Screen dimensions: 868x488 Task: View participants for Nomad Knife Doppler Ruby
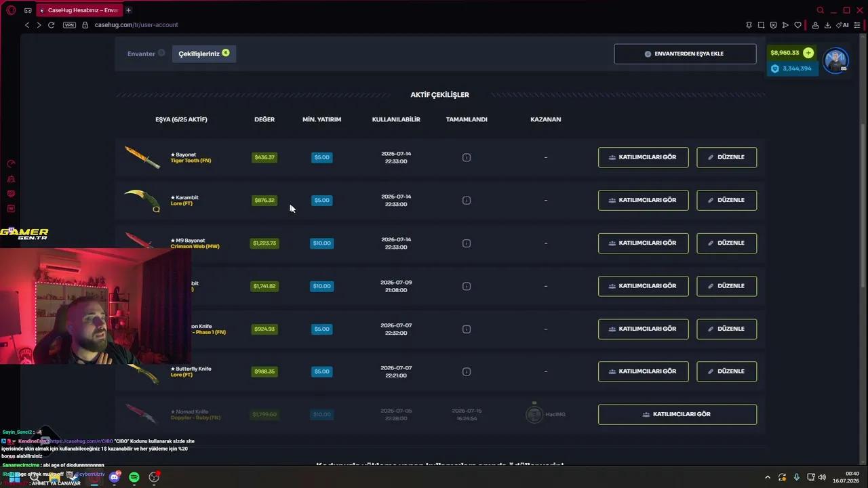pyautogui.click(x=677, y=414)
